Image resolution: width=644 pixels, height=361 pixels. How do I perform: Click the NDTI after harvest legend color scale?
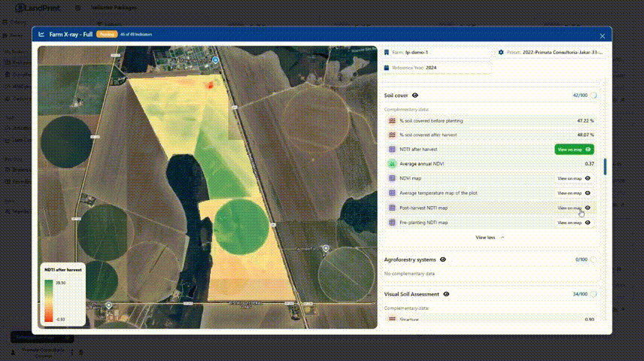click(49, 299)
